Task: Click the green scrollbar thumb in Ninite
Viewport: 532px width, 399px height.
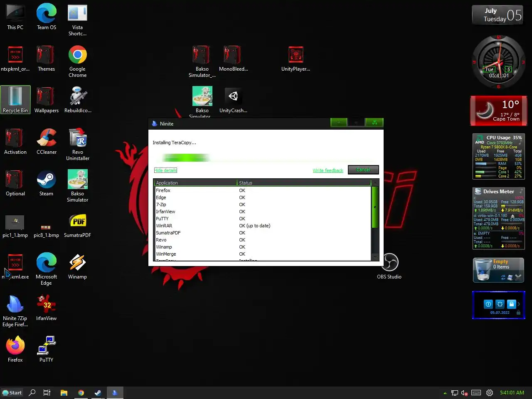Action: pyautogui.click(x=375, y=207)
